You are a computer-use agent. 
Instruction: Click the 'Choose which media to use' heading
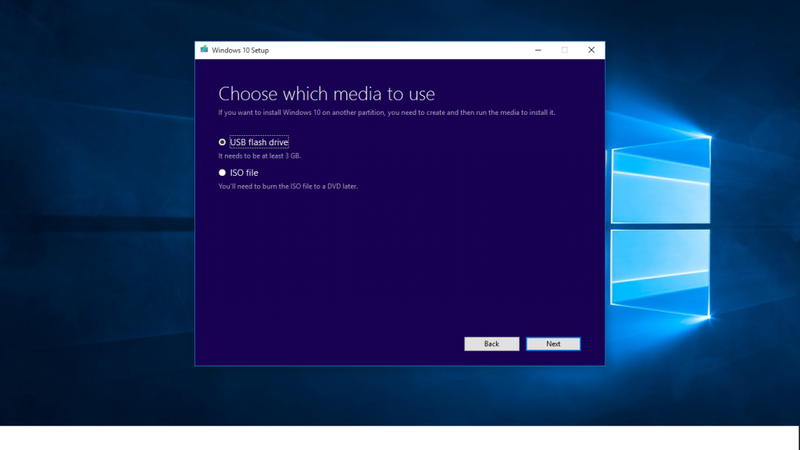[x=327, y=94]
